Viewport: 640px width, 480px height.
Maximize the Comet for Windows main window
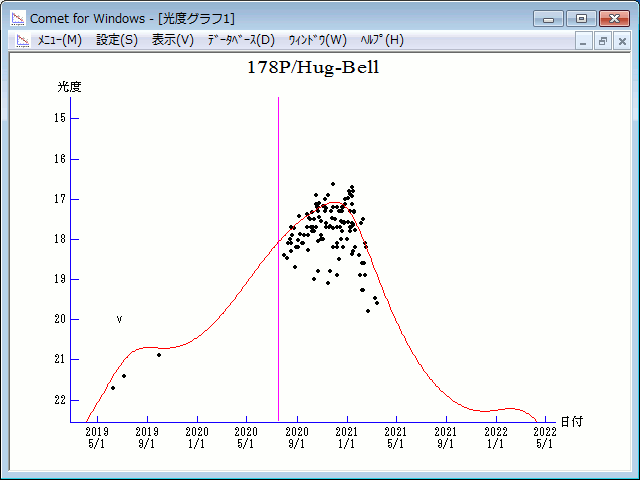coord(581,19)
